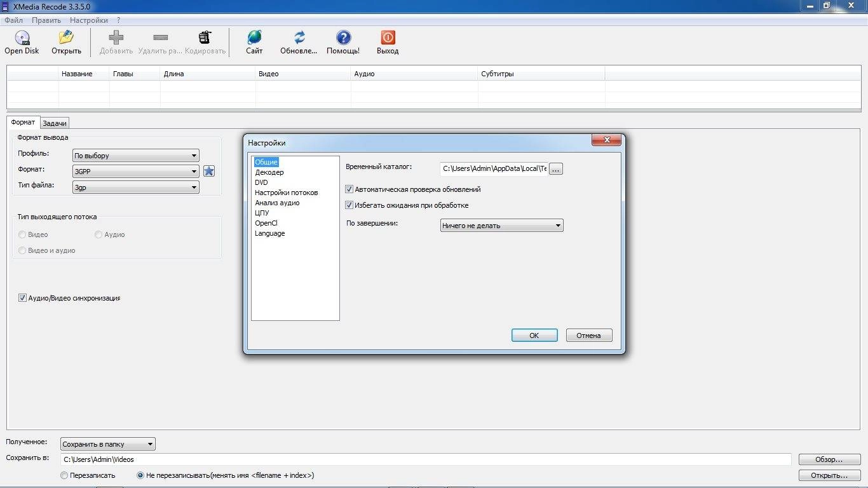
Task: Click the Видео column header
Action: (x=303, y=74)
